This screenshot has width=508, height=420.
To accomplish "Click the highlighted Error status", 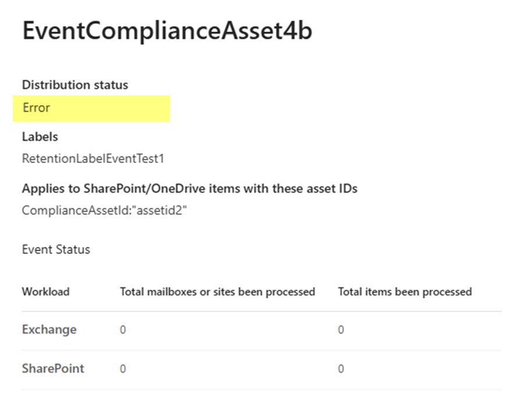I will (36, 108).
